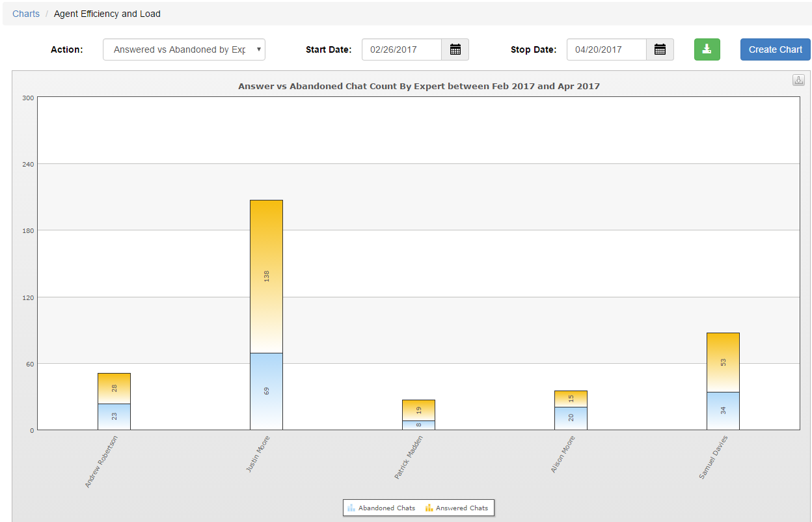Go to the Charts breadcrumb link
Screen dimensions: 812x522
[x=26, y=14]
